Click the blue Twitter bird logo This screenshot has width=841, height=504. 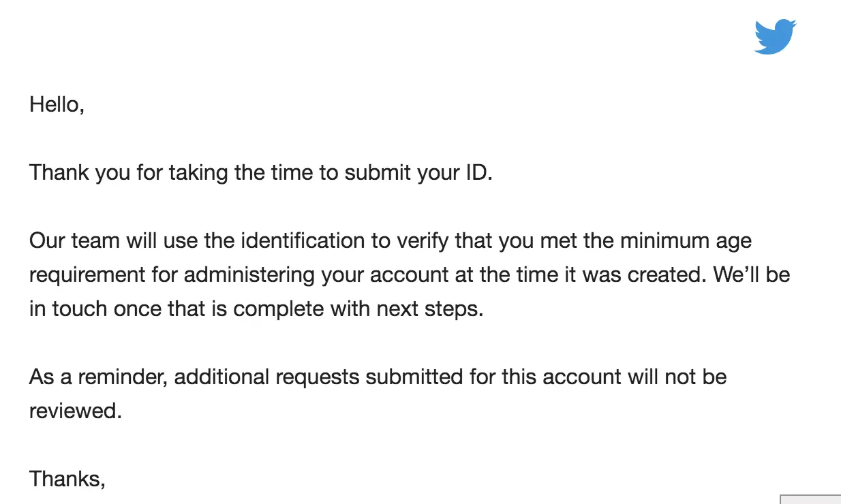click(x=776, y=37)
